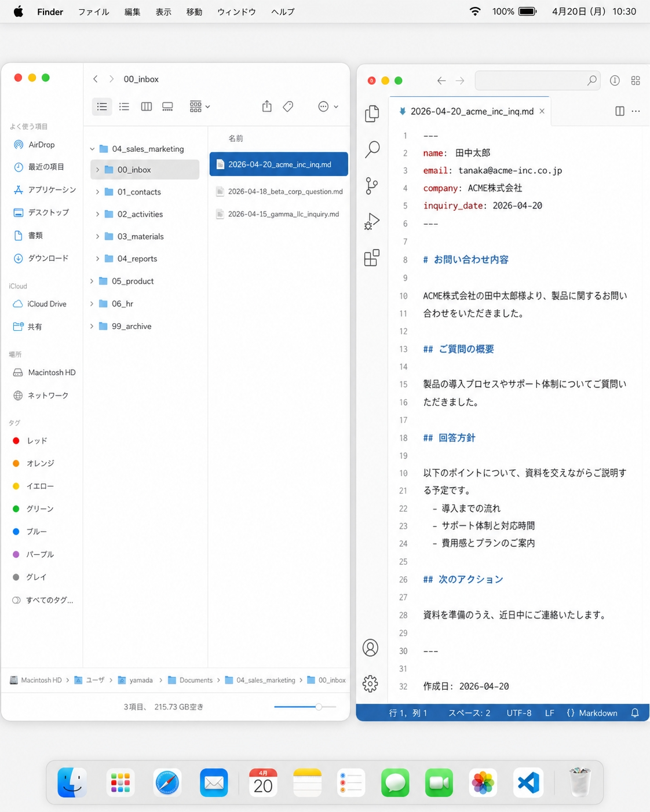Open the ヘルプ menu
The width and height of the screenshot is (650, 812).
click(283, 12)
